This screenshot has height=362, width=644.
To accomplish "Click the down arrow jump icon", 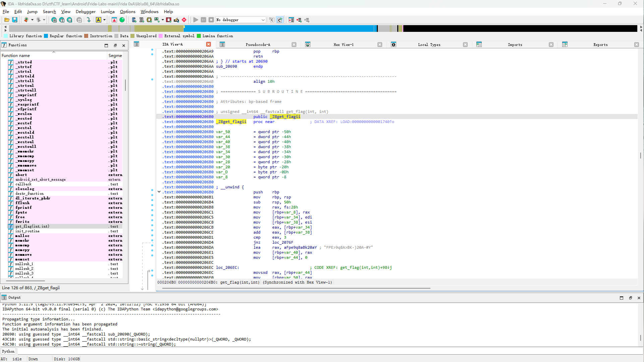I will (x=89, y=20).
